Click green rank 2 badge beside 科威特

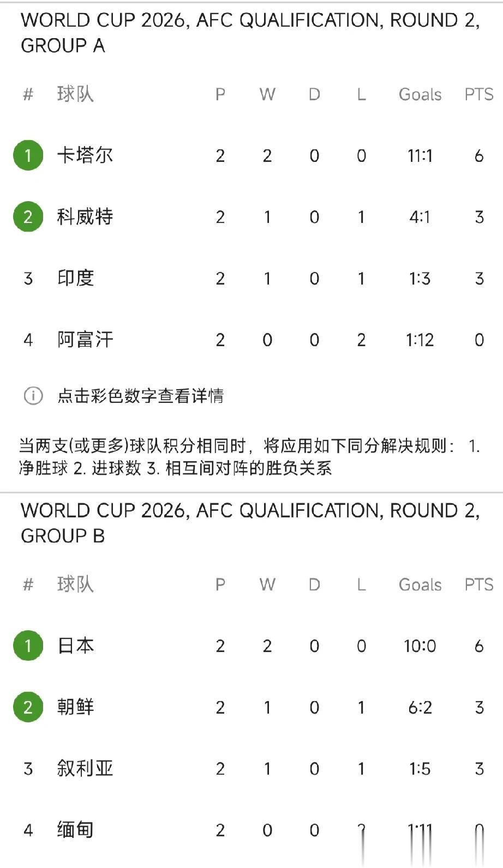(28, 217)
